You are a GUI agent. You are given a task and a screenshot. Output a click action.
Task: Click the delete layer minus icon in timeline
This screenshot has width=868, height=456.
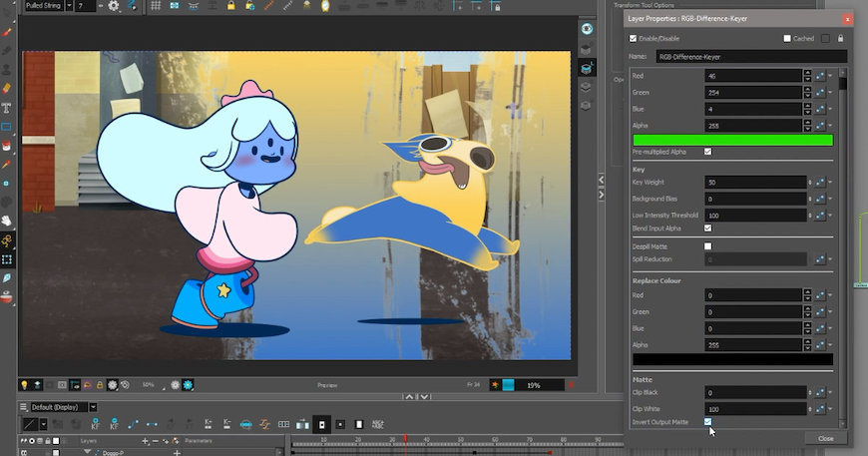155,441
